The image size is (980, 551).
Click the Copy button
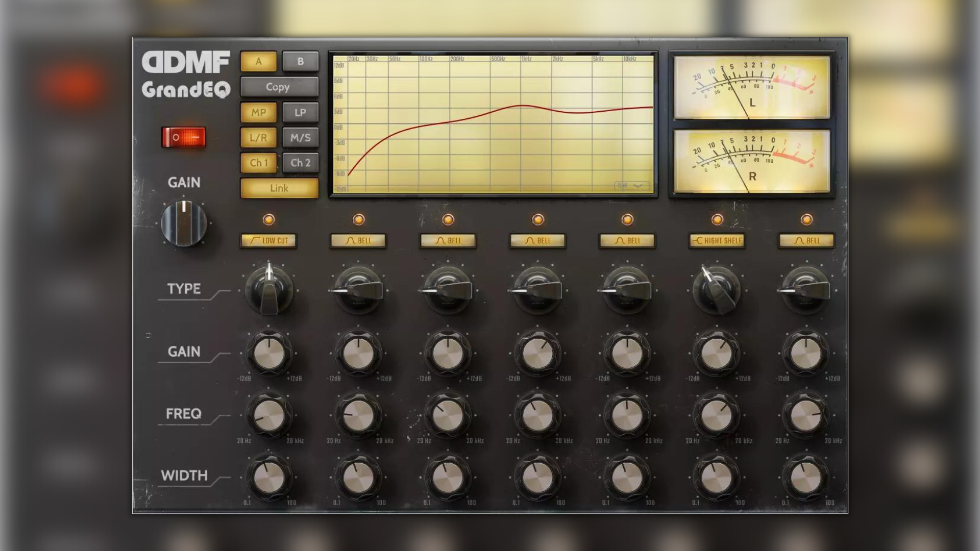tap(279, 87)
